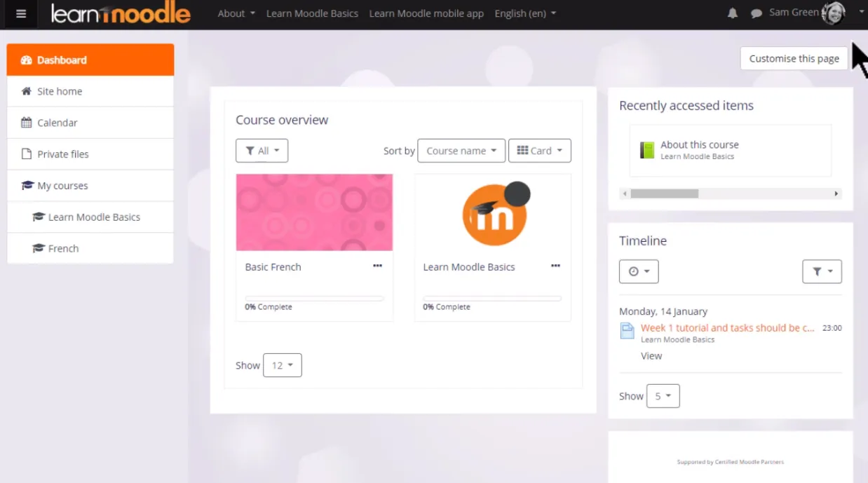Click the Customise this page button
The width and height of the screenshot is (868, 483).
coord(794,58)
